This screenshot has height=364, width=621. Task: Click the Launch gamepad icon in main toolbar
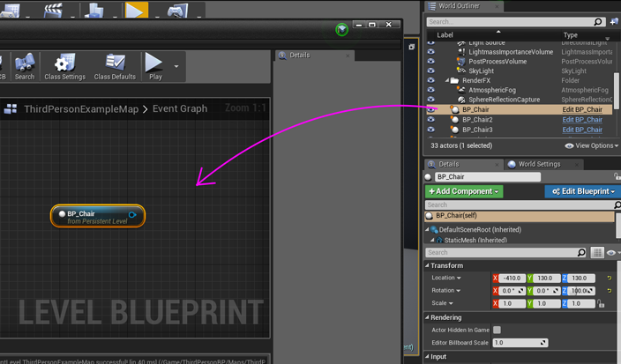tap(178, 10)
